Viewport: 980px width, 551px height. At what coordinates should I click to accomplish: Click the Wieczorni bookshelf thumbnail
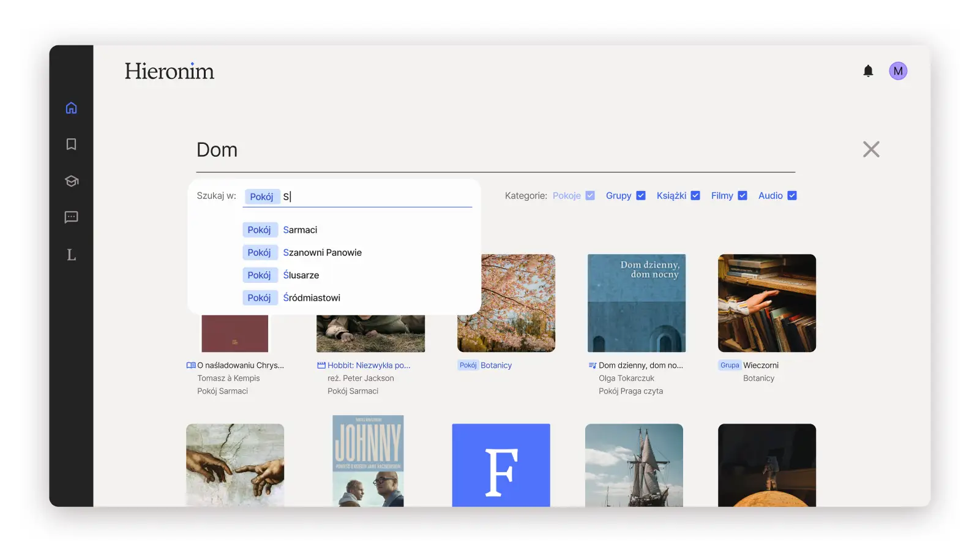click(x=767, y=303)
